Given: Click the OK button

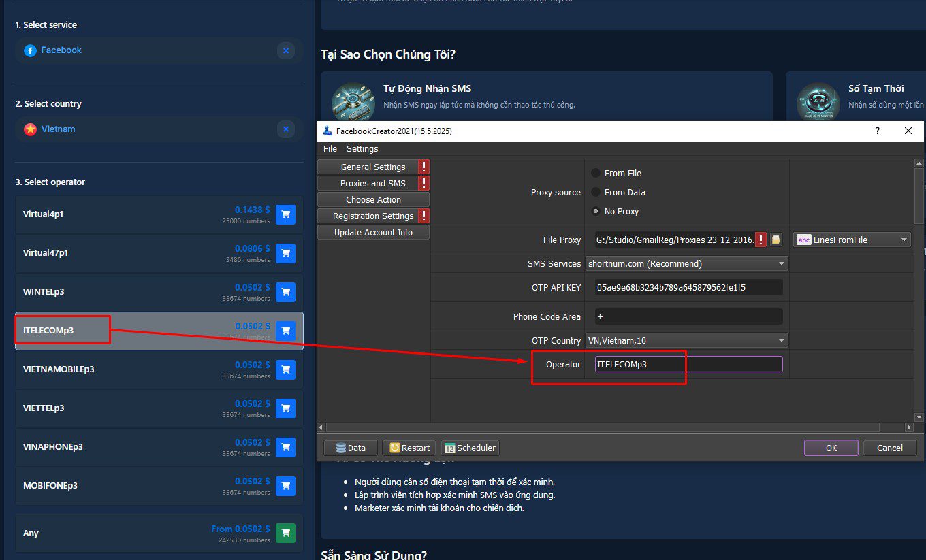Looking at the screenshot, I should [831, 448].
